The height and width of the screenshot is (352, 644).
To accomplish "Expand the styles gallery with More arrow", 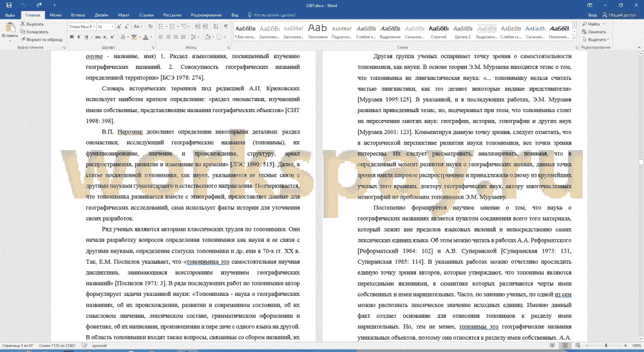I will (574, 38).
